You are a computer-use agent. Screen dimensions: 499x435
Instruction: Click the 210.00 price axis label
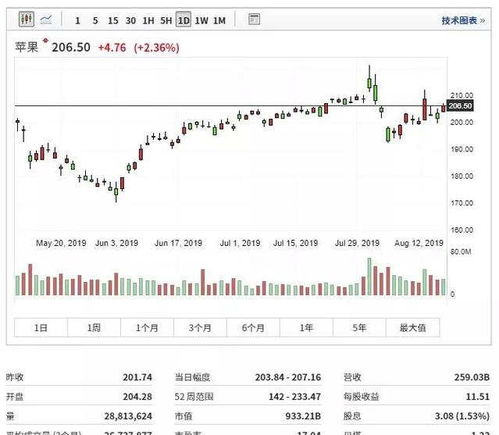click(x=462, y=95)
